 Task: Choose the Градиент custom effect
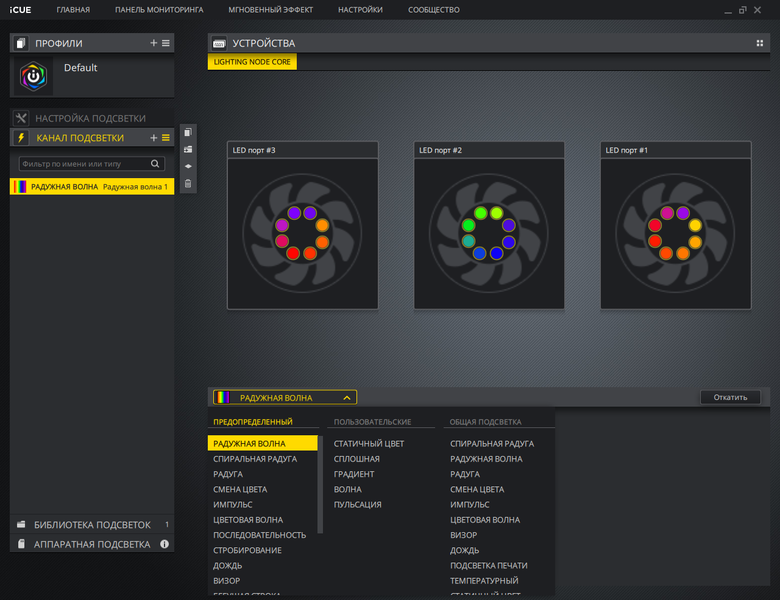(354, 474)
